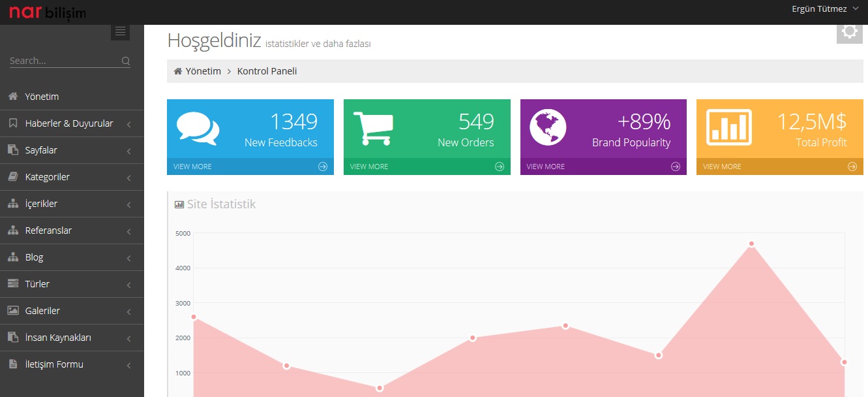
Task: Click the shopping cart orders icon
Action: click(x=373, y=128)
